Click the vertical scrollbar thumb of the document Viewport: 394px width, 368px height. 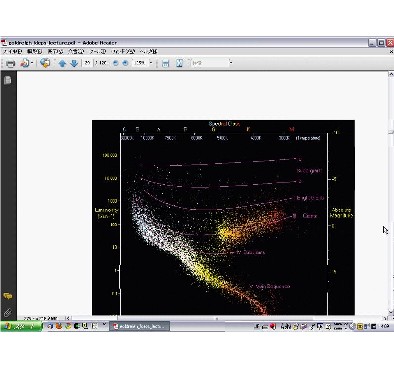pyautogui.click(x=391, y=127)
